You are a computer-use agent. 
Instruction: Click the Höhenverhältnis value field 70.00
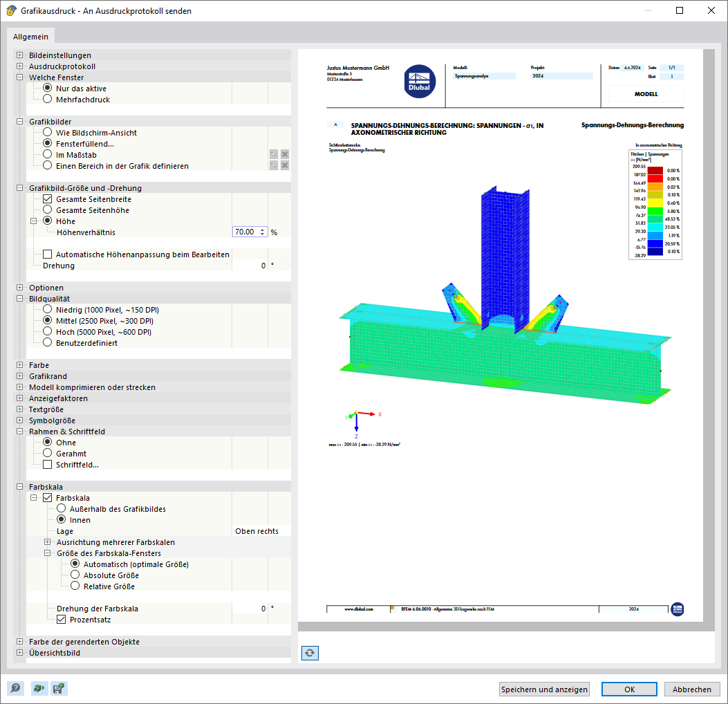pos(245,232)
